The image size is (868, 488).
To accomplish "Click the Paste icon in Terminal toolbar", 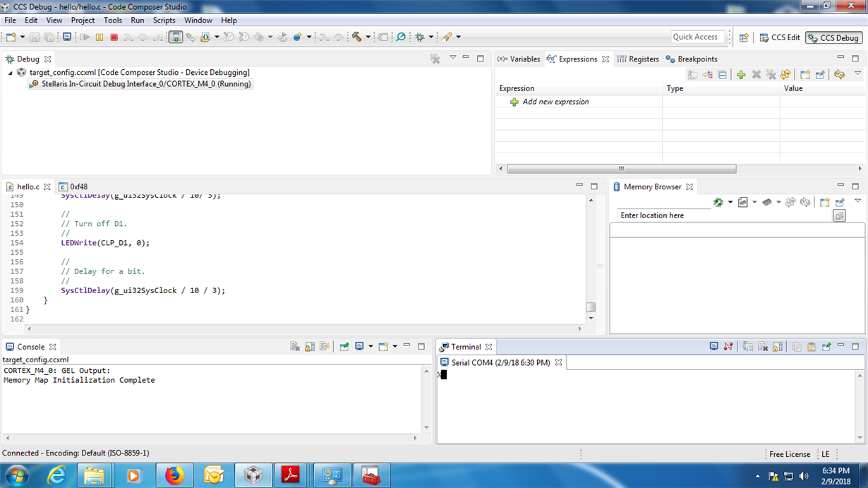I will click(812, 347).
